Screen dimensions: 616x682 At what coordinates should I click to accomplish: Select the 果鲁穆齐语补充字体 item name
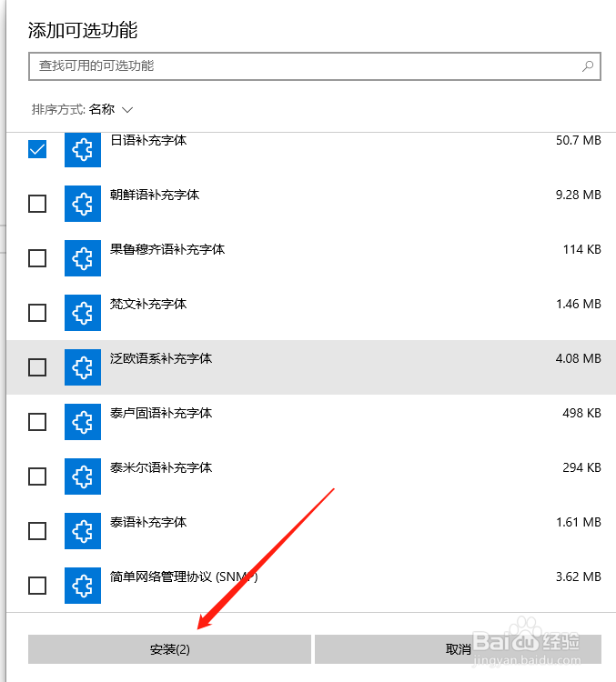pyautogui.click(x=167, y=249)
